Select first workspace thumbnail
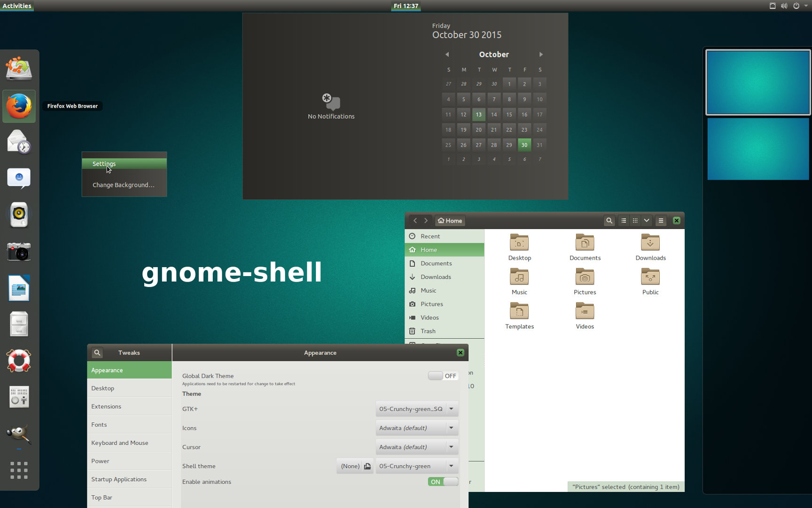The height and width of the screenshot is (508, 812). [758, 82]
